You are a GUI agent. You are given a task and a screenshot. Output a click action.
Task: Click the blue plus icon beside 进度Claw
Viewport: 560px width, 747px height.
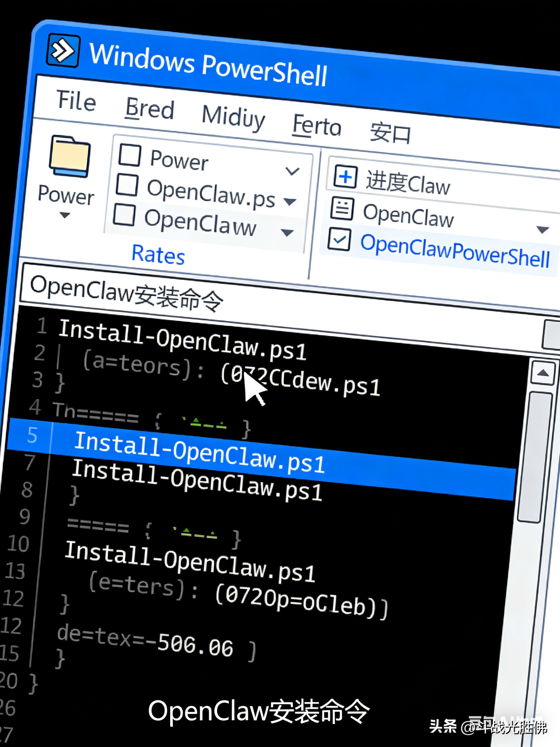point(345,177)
